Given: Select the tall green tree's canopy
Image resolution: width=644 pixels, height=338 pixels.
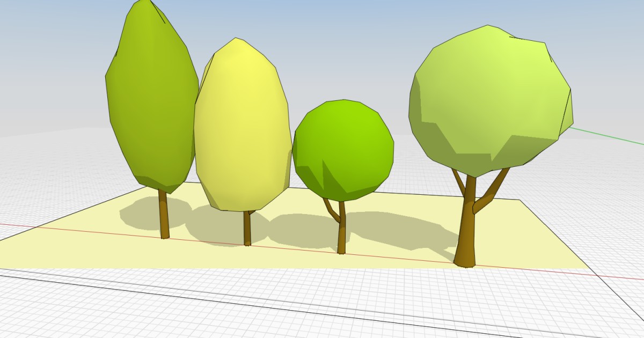Looking at the screenshot, I should click(x=150, y=97).
